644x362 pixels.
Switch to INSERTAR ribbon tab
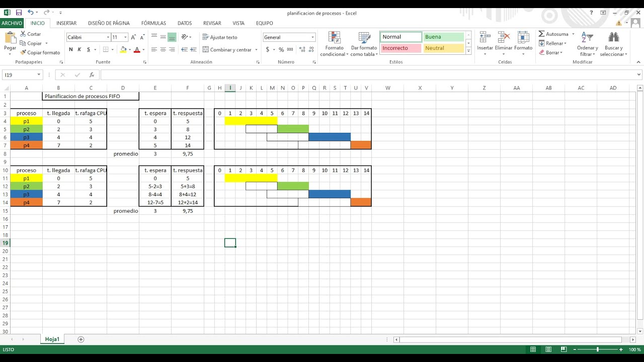pos(66,23)
